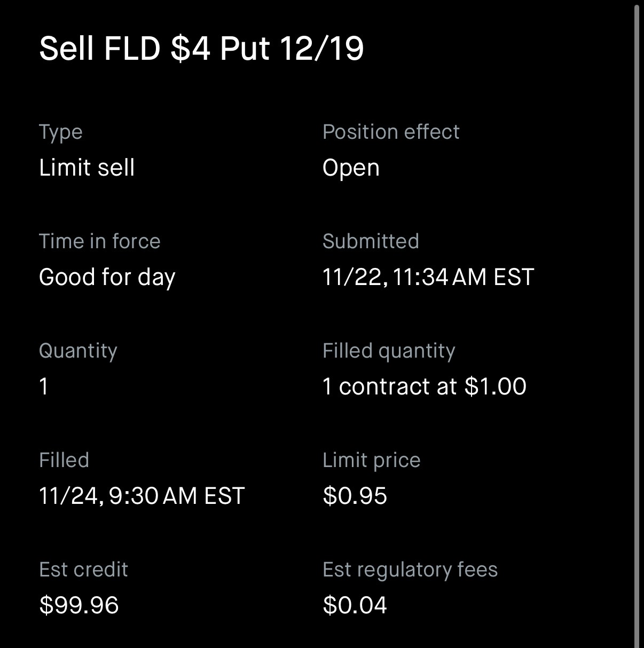This screenshot has width=644, height=648.
Task: Click the vertical scrollbar on right edge
Action: coord(636,320)
